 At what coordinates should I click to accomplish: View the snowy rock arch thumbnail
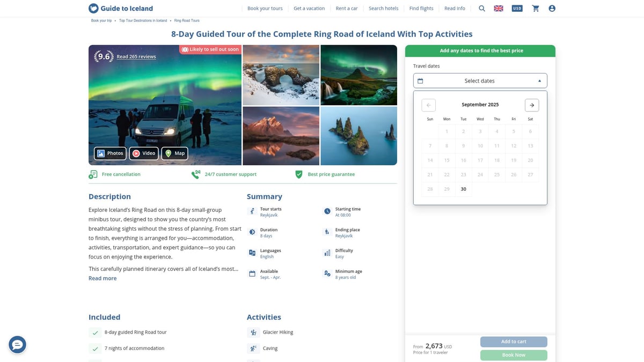(281, 75)
